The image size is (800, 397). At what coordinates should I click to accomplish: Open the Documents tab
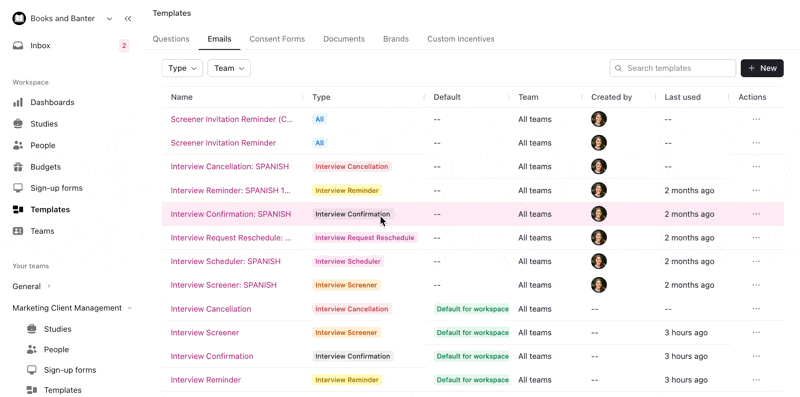344,39
